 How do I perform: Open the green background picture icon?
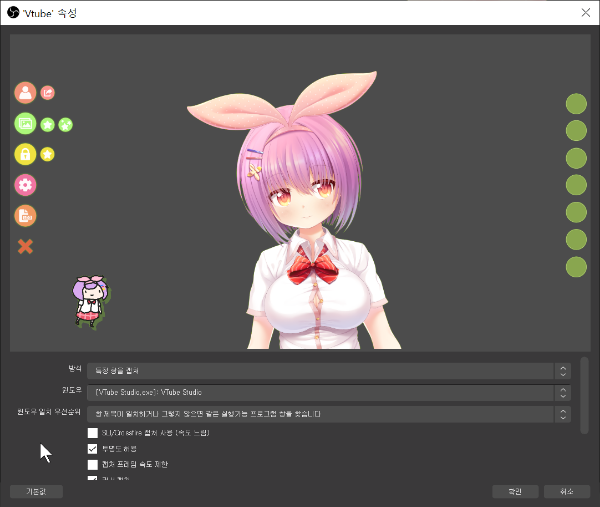point(25,123)
